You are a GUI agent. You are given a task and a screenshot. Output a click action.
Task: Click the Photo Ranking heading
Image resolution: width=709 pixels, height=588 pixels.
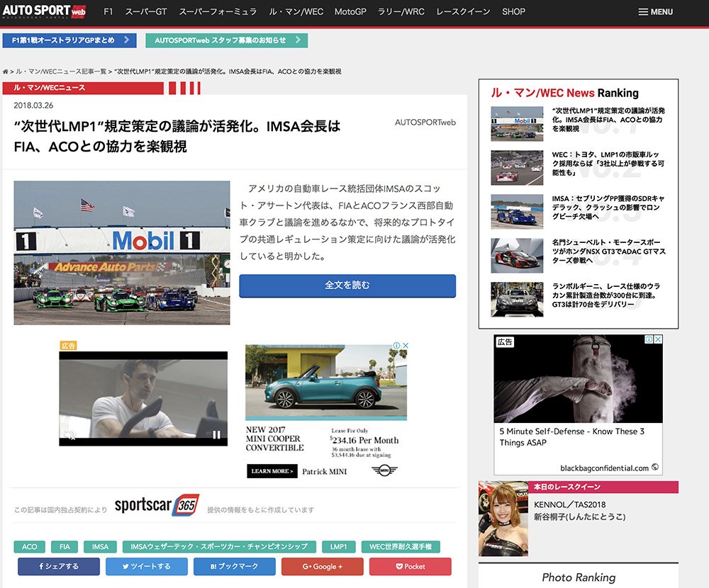[x=579, y=577]
